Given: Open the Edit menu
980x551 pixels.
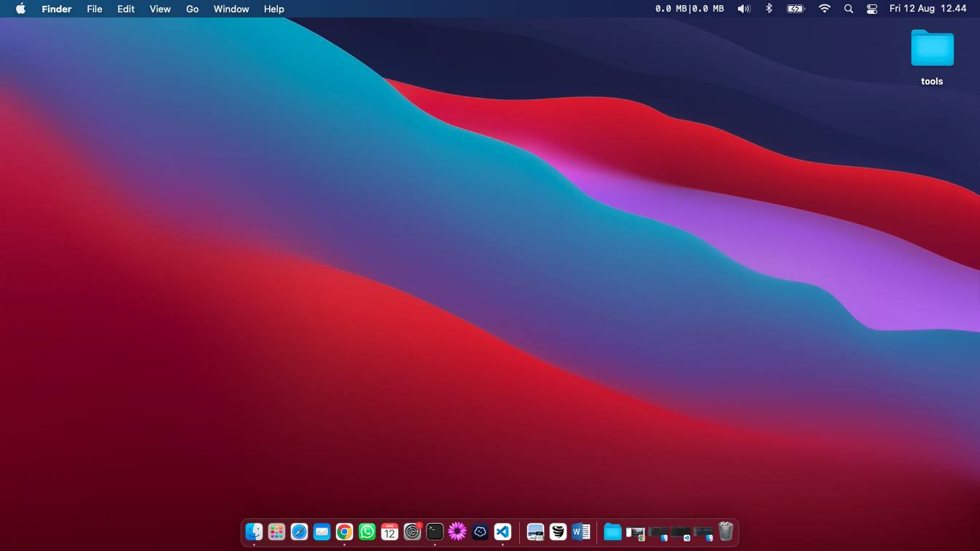Looking at the screenshot, I should click(x=125, y=9).
